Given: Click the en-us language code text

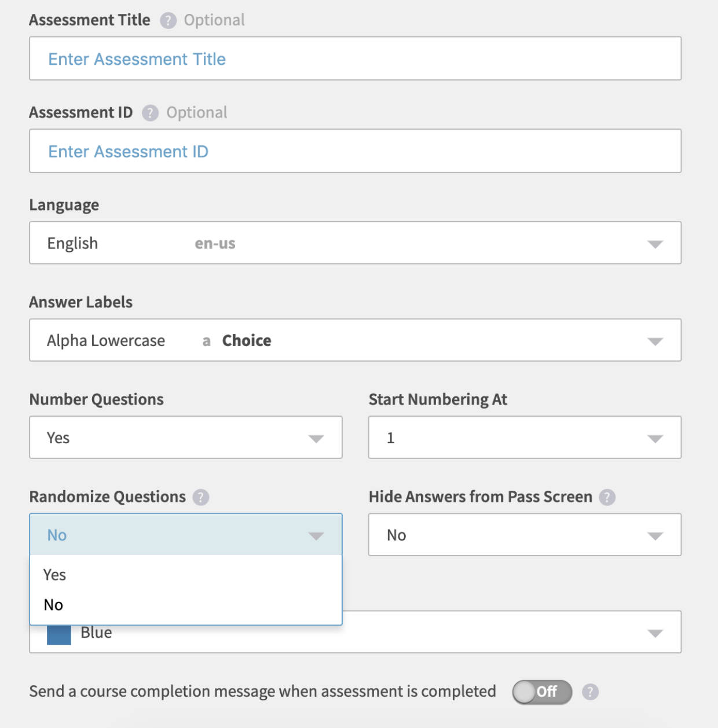Looking at the screenshot, I should click(215, 244).
